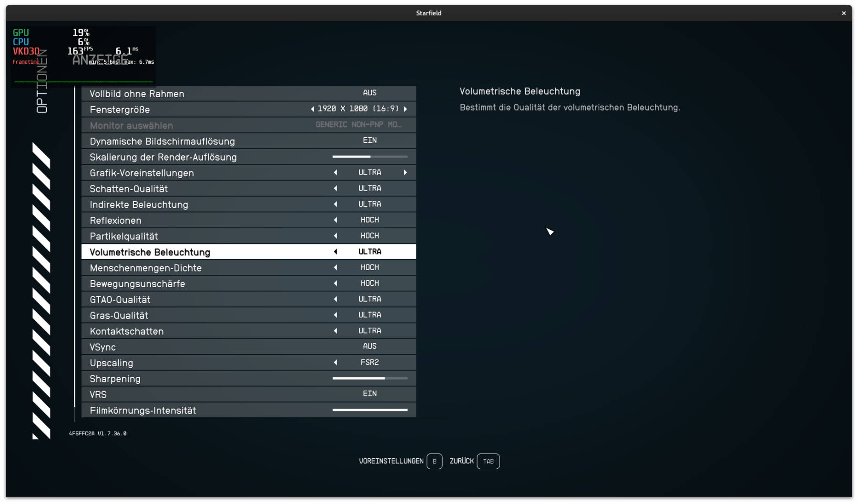Viewport: 858px width, 504px height.
Task: Toggle Dynamische Bildschirmauflösung EIN value
Action: (x=370, y=141)
